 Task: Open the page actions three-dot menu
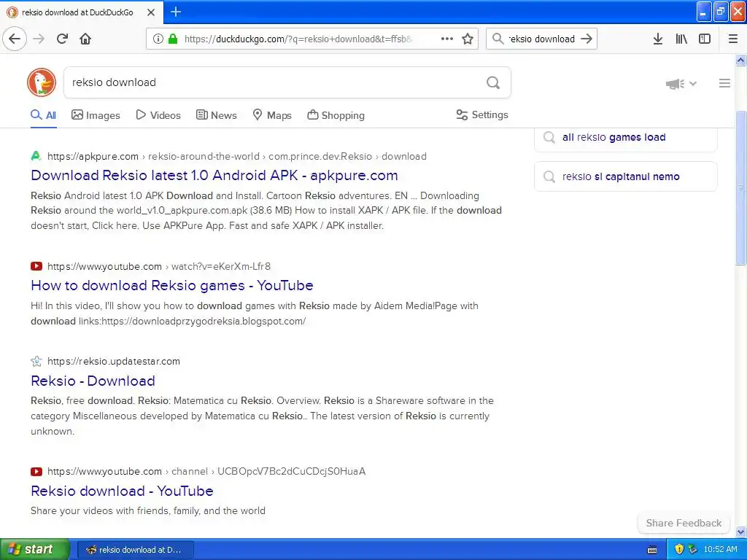tap(447, 39)
